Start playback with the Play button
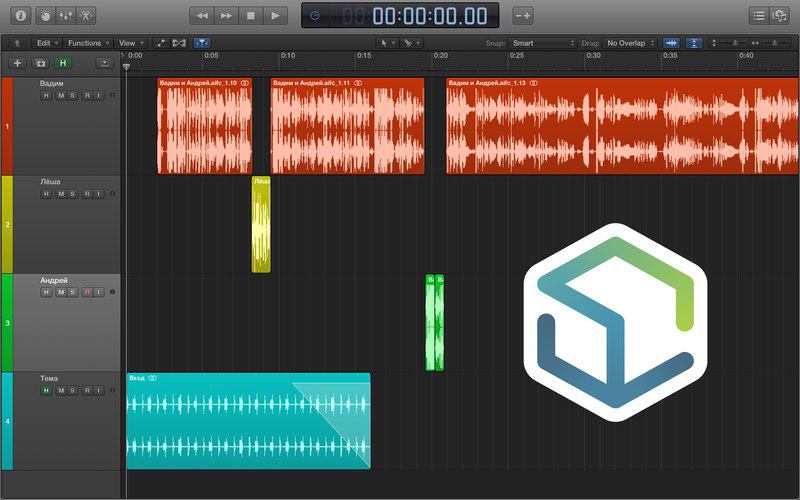 tap(275, 16)
